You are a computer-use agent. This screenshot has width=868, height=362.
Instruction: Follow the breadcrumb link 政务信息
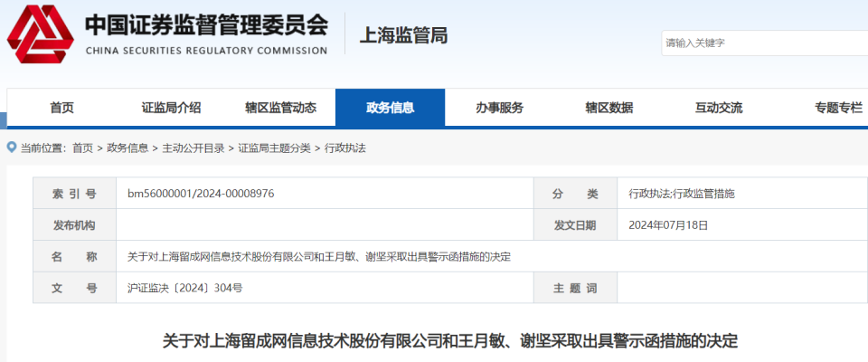[127, 148]
